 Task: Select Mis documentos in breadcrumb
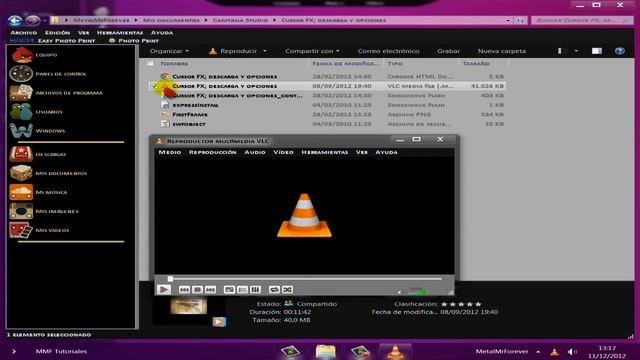[171, 20]
